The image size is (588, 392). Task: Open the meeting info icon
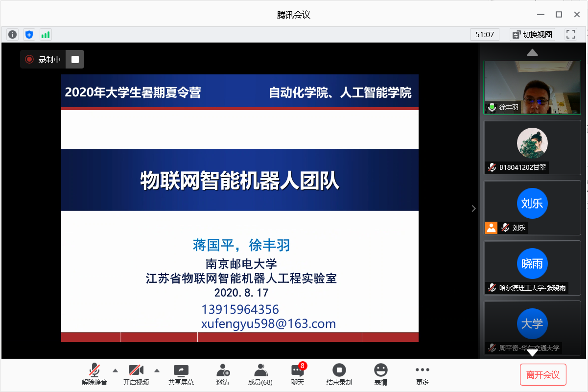tap(13, 34)
